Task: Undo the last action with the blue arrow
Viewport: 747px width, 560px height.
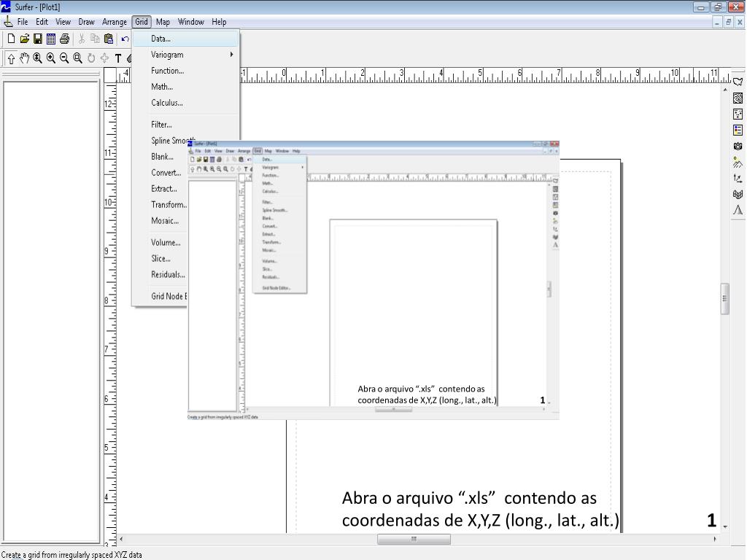Action: [125, 39]
